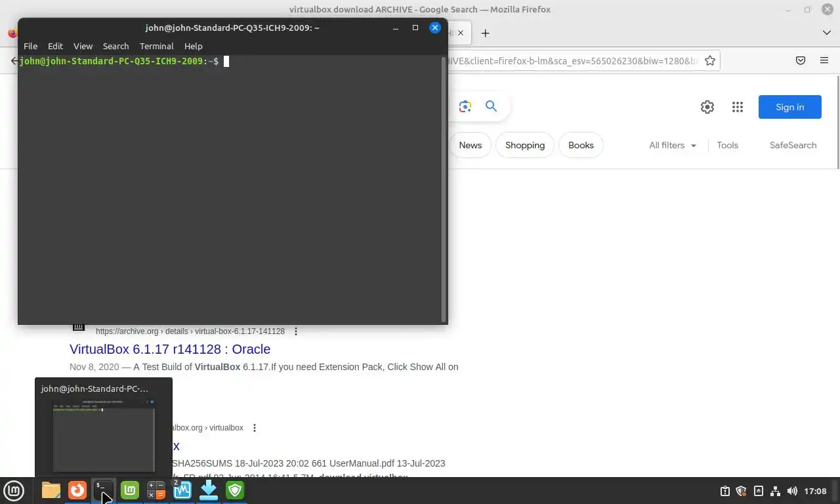The height and width of the screenshot is (504, 840).
Task: Expand the All filters dropdown
Action: click(673, 145)
